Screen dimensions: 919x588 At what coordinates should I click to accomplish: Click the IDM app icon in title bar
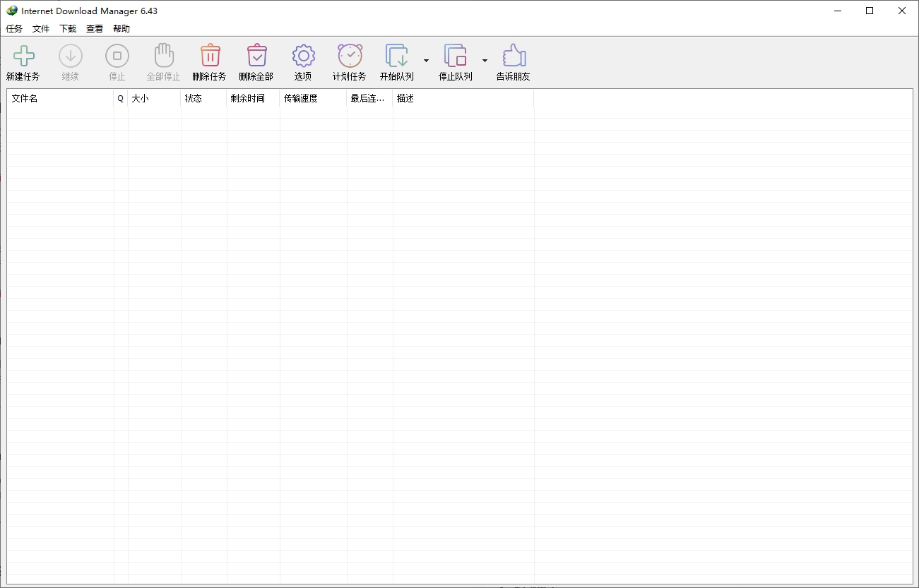(12, 11)
